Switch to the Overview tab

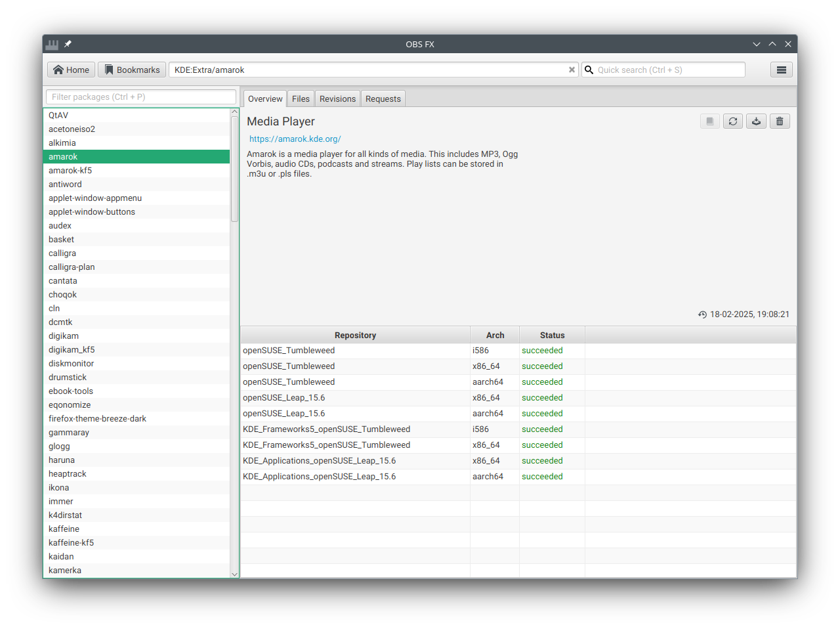point(265,98)
